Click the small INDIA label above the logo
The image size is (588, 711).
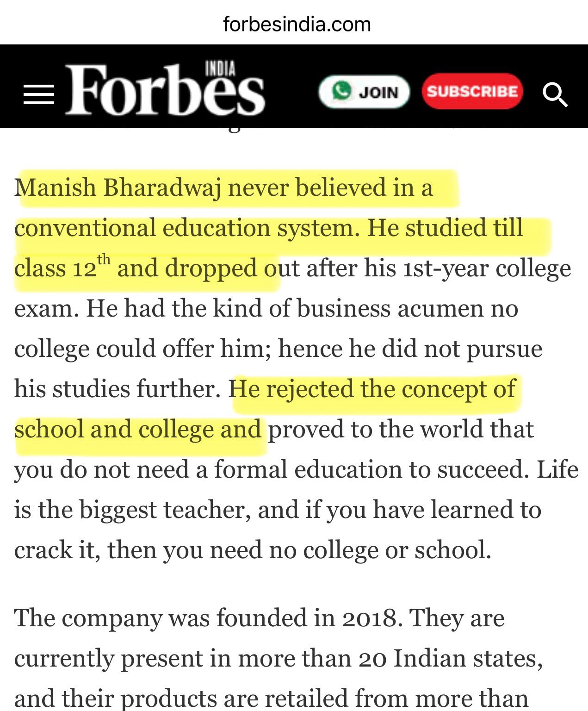tap(220, 69)
